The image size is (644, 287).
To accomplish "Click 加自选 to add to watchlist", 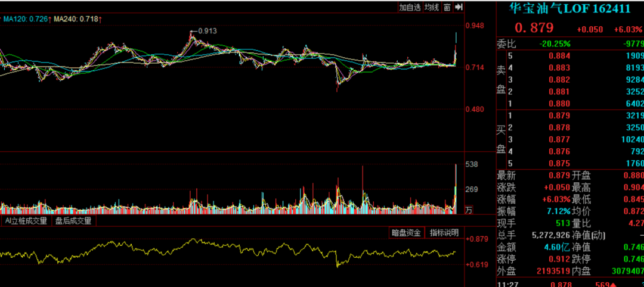I will 410,7.
